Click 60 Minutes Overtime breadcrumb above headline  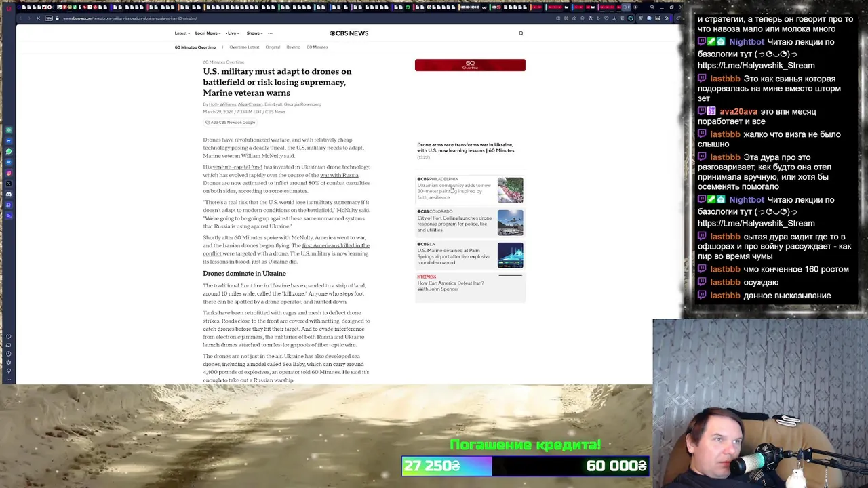223,62
